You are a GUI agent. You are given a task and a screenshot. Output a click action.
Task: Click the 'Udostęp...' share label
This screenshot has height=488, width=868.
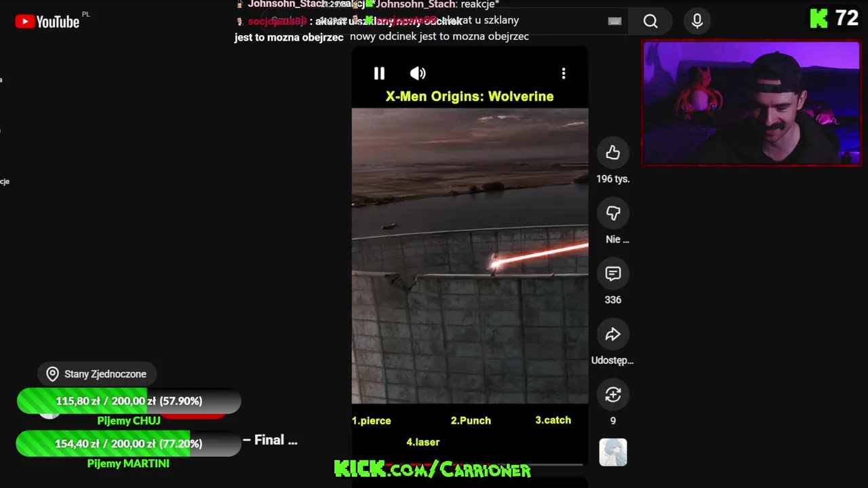(x=612, y=361)
